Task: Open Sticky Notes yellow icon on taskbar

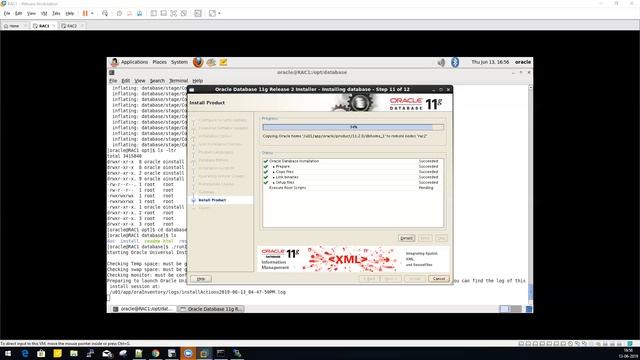Action: (58, 353)
